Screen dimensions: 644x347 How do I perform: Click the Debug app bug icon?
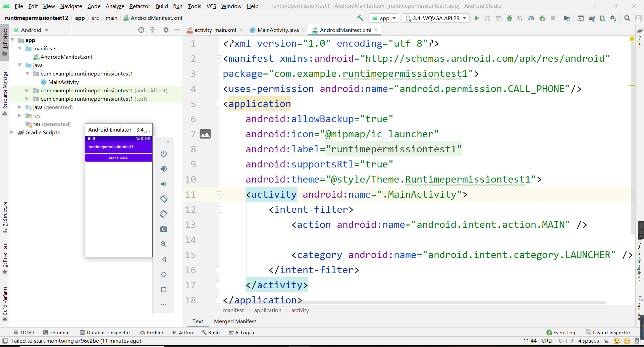509,18
